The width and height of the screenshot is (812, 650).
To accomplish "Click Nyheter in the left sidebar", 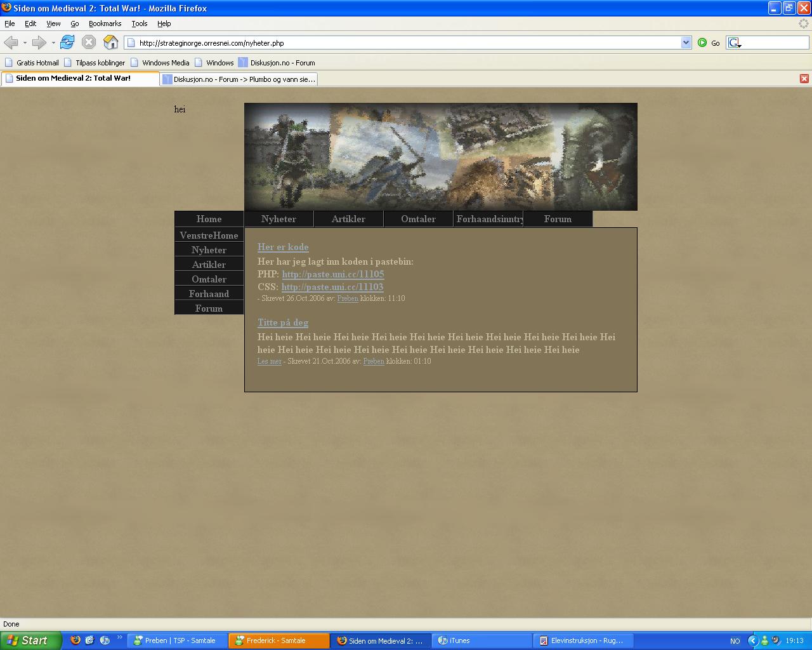I will click(x=209, y=250).
